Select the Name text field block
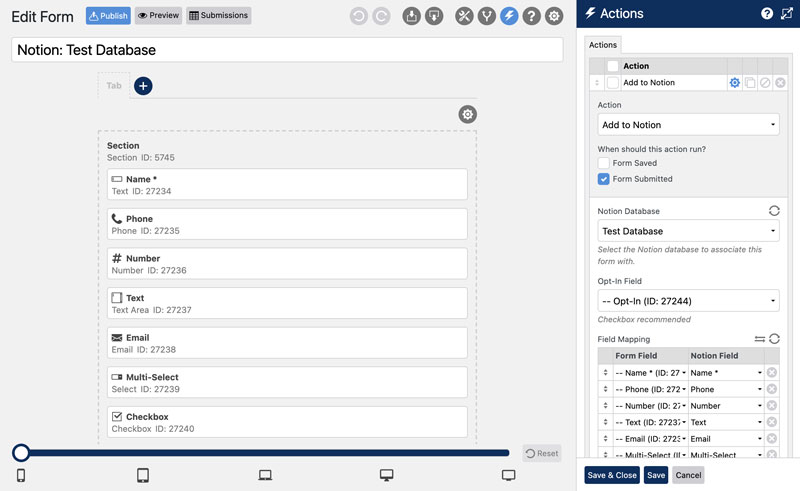This screenshot has width=800, height=491. (x=287, y=184)
